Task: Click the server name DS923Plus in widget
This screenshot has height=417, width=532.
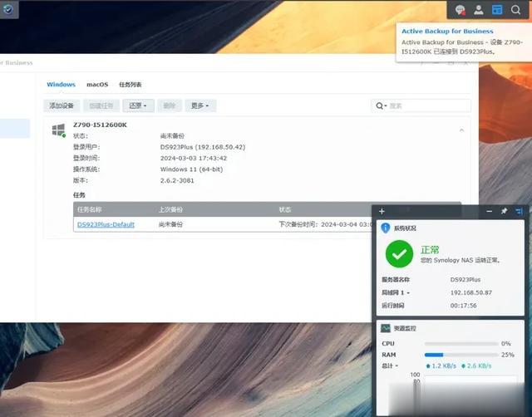Action: coord(465,280)
